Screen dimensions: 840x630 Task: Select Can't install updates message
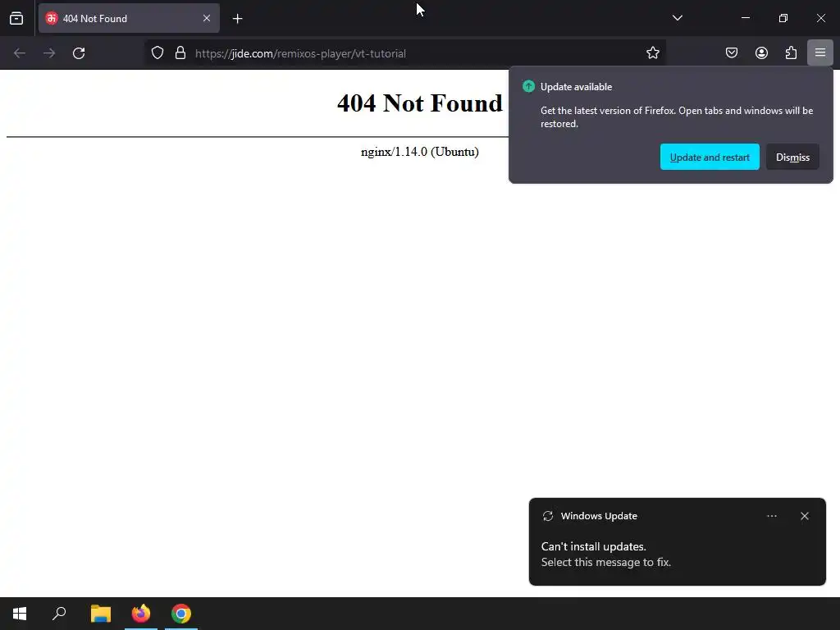click(x=594, y=546)
